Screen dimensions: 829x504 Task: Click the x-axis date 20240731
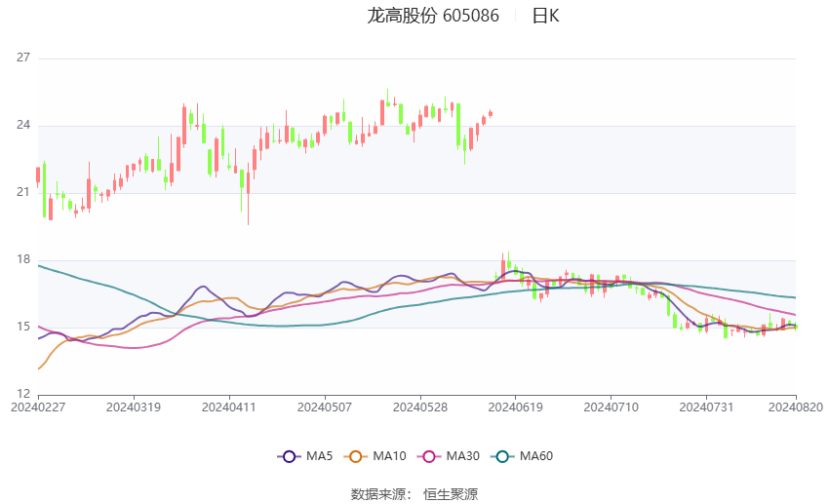click(x=706, y=407)
